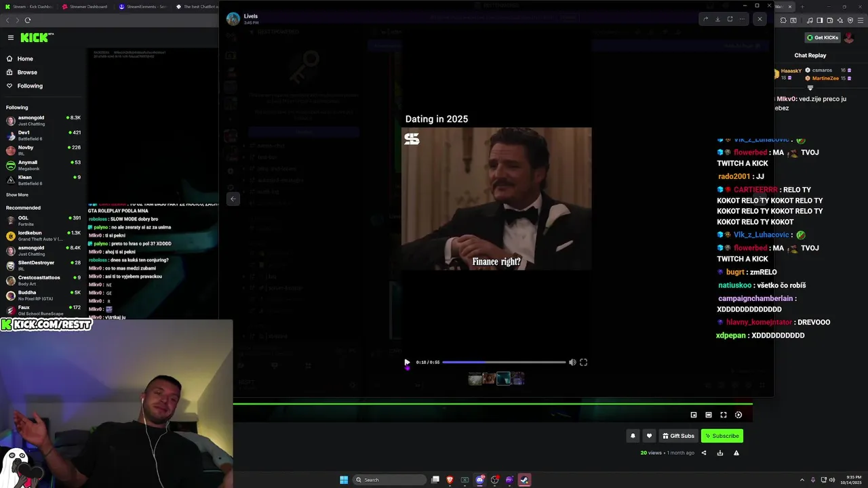Viewport: 868px width, 488px height.
Task: Open the Buddha No Pixel RP channel
Action: [43, 296]
